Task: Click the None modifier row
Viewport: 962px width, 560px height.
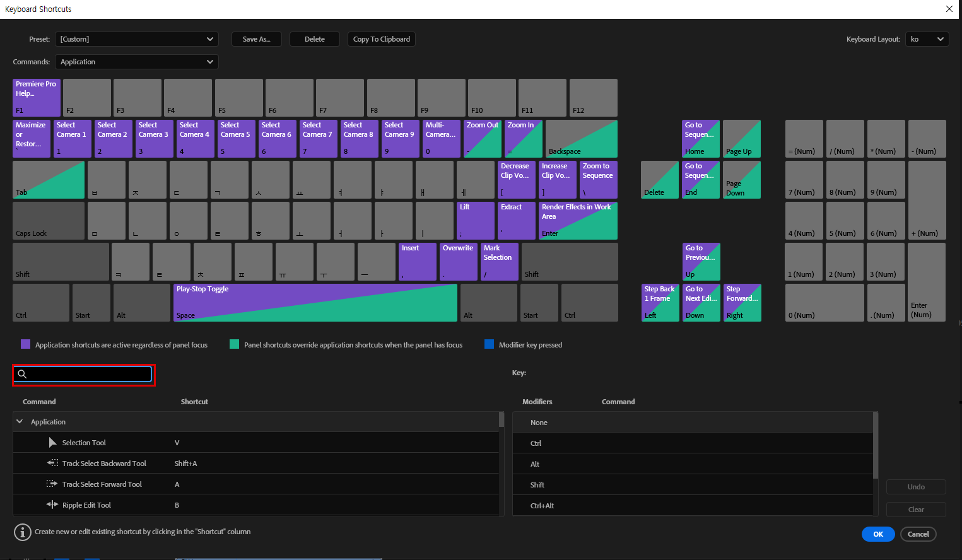Action: coord(693,423)
